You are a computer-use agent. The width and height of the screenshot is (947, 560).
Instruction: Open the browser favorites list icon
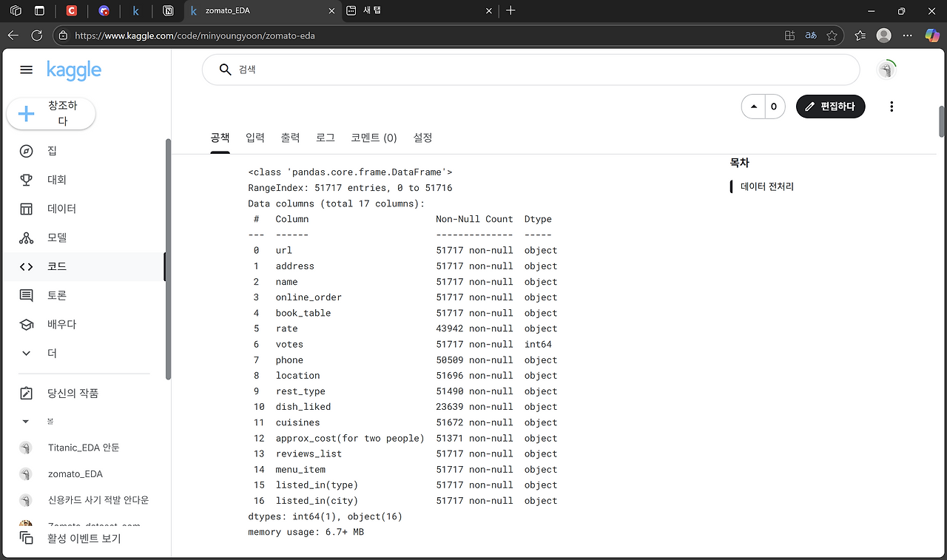860,35
